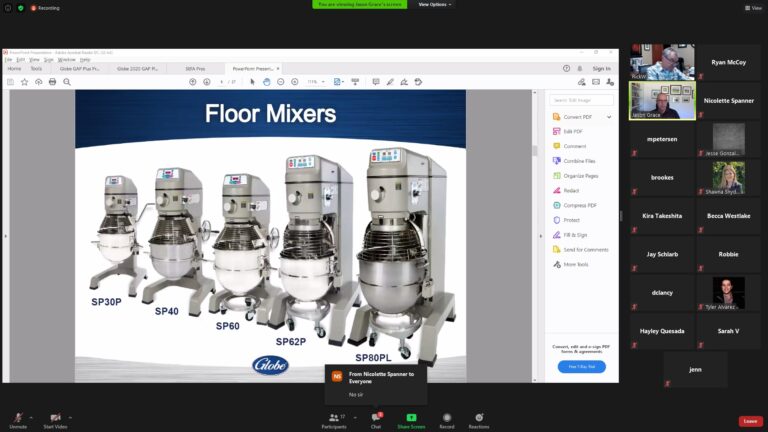This screenshot has width=768, height=432.
Task: Open Zoom Reactions
Action: point(479,420)
